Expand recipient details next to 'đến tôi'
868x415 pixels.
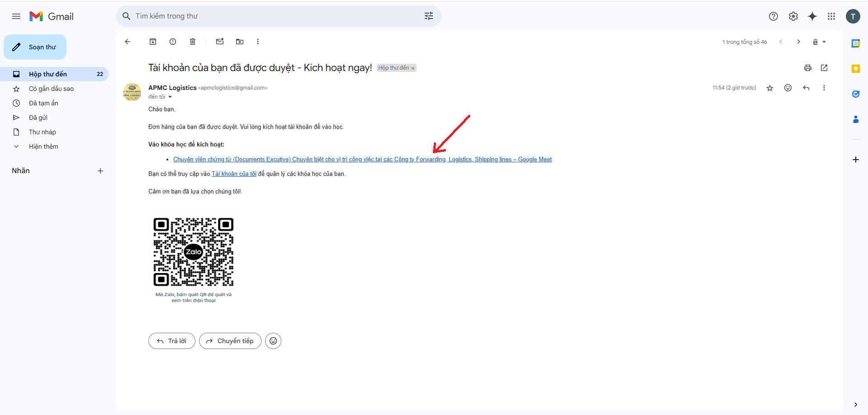coord(170,97)
